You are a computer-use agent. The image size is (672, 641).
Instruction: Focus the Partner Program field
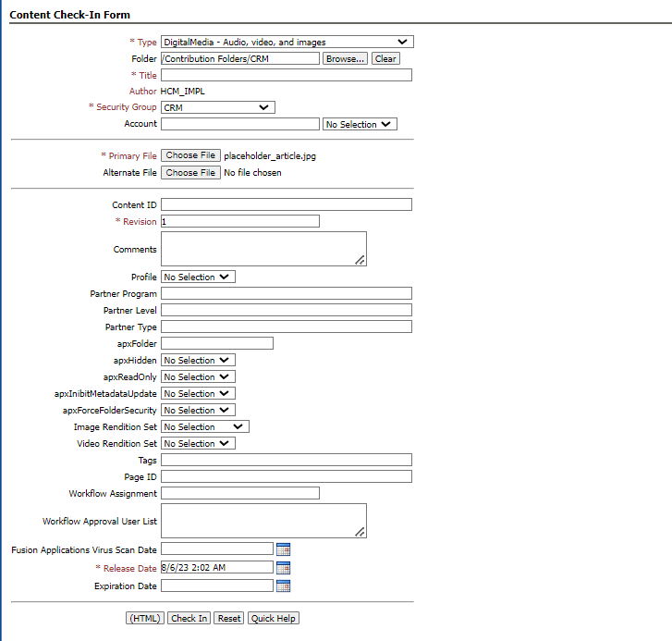pos(287,293)
